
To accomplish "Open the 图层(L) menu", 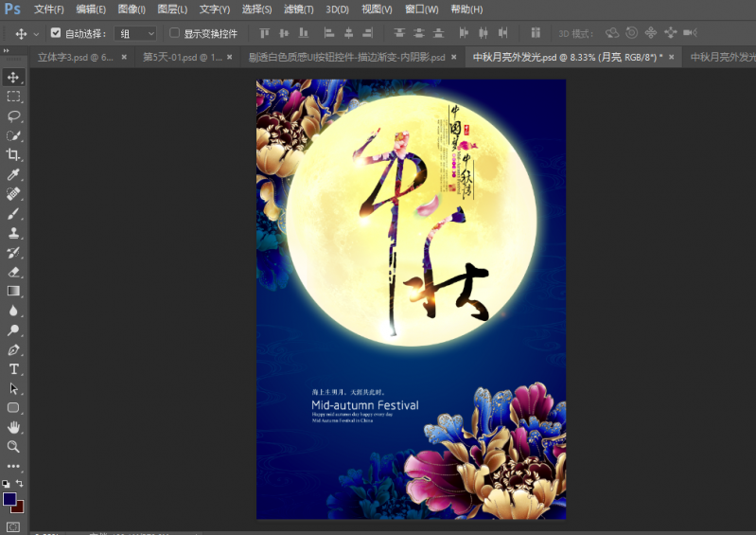I will [172, 9].
